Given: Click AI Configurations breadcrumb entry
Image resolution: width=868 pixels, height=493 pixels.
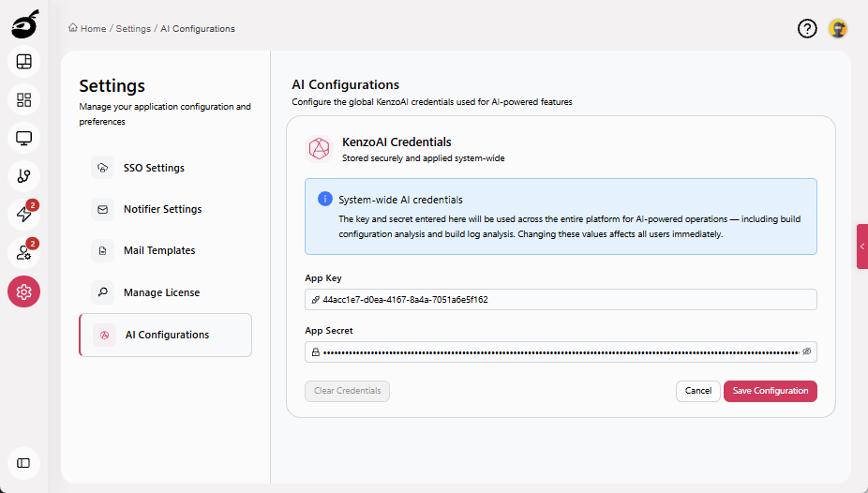Looking at the screenshot, I should [x=198, y=29].
